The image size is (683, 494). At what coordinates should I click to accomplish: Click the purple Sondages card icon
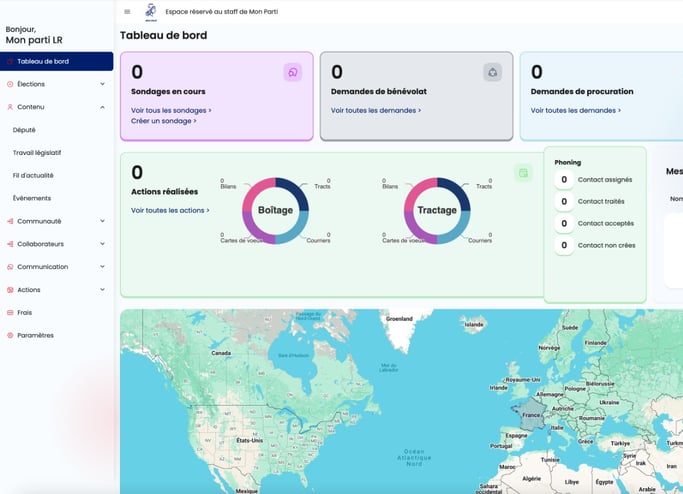click(x=293, y=72)
